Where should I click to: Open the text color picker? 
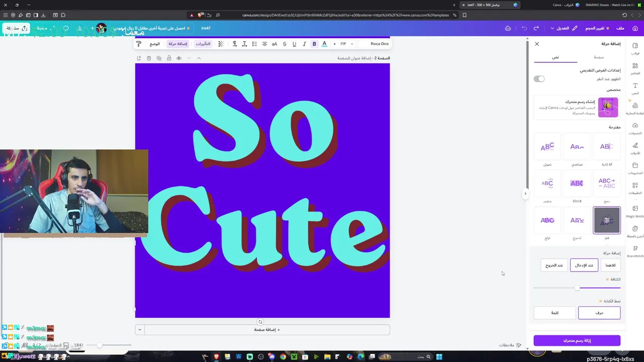tap(325, 44)
